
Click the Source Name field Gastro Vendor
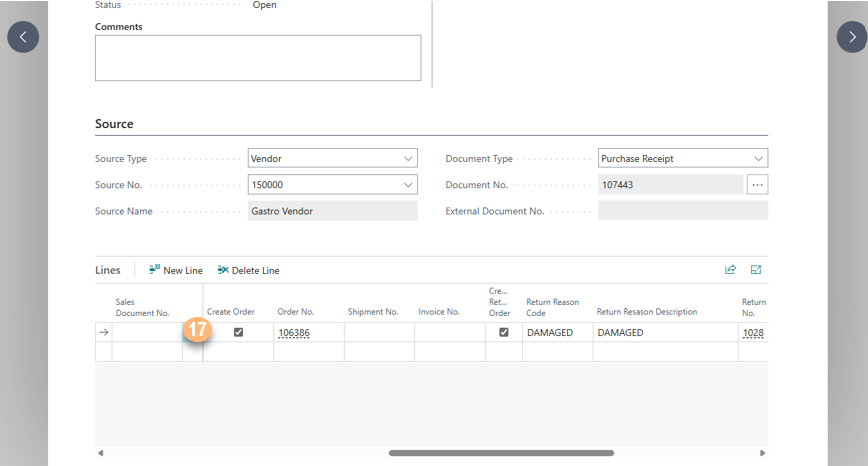pos(333,211)
